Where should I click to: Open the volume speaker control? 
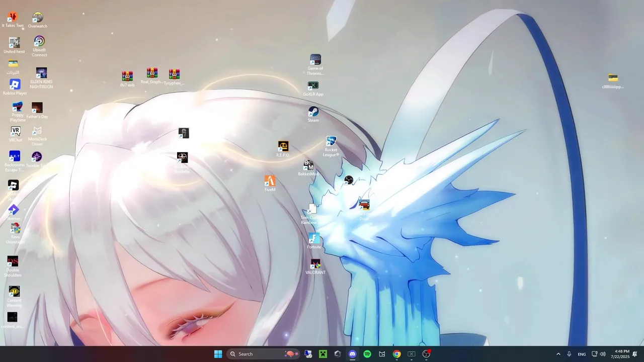(603, 354)
